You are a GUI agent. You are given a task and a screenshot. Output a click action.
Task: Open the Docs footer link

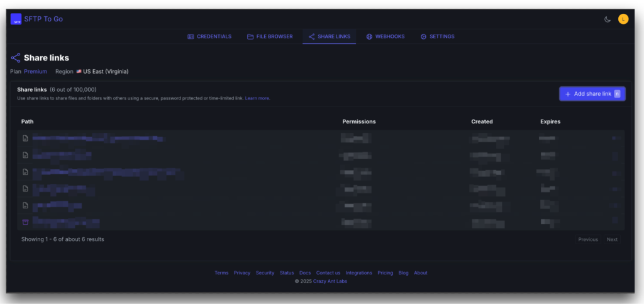[x=305, y=273]
